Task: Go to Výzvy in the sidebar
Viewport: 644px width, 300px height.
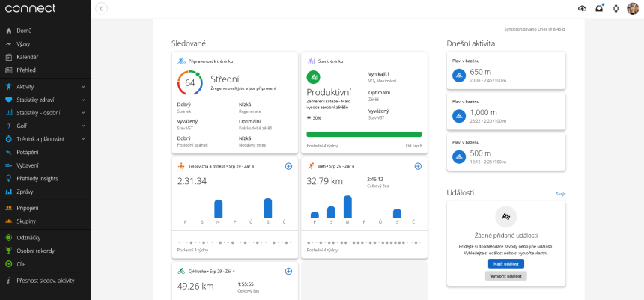Action: (x=25, y=44)
